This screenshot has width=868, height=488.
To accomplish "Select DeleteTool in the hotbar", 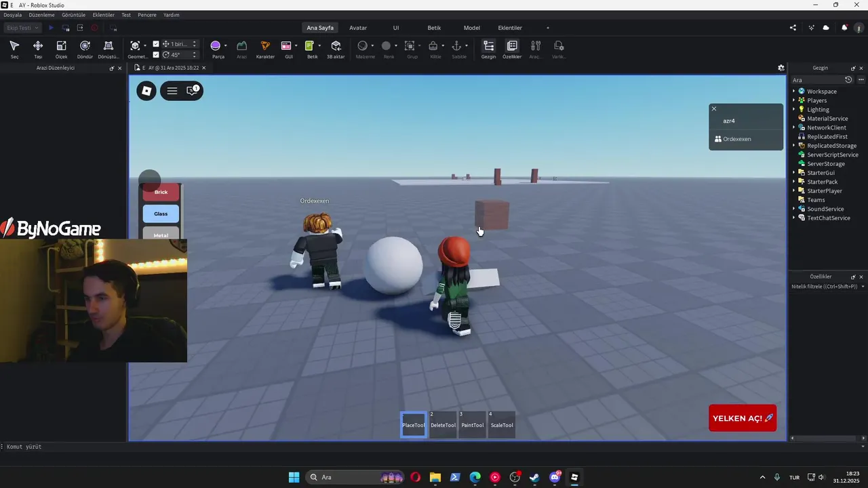I will click(443, 424).
